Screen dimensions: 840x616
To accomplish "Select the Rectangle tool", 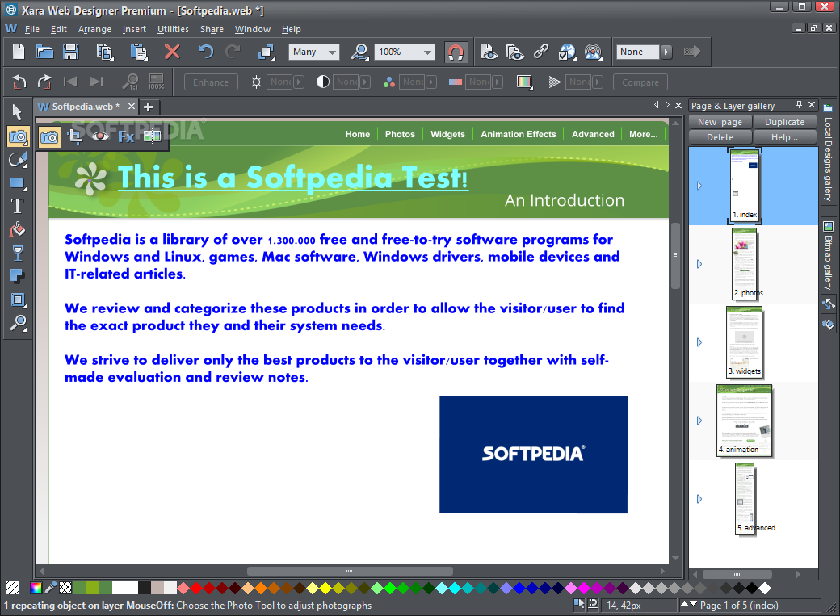I will 18,184.
